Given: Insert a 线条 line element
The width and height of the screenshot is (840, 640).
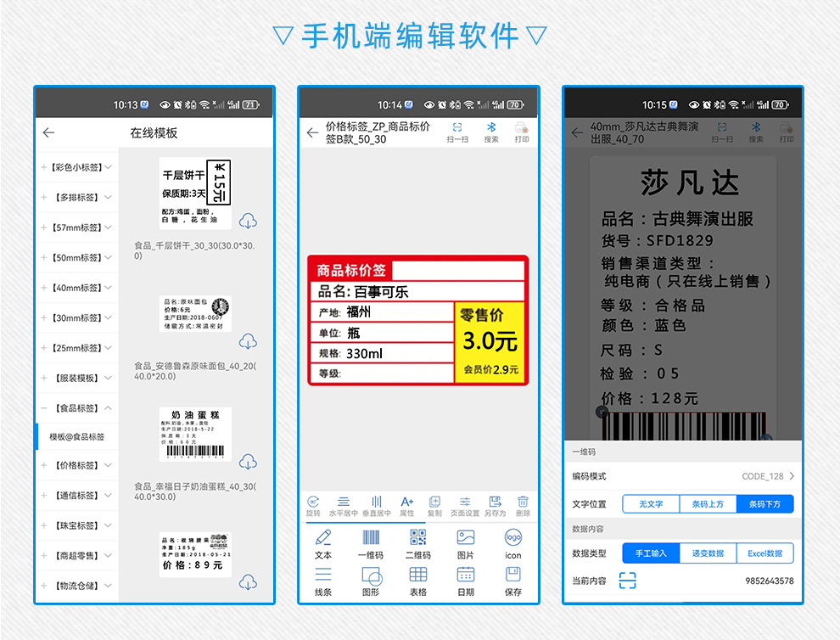Looking at the screenshot, I should (x=323, y=581).
